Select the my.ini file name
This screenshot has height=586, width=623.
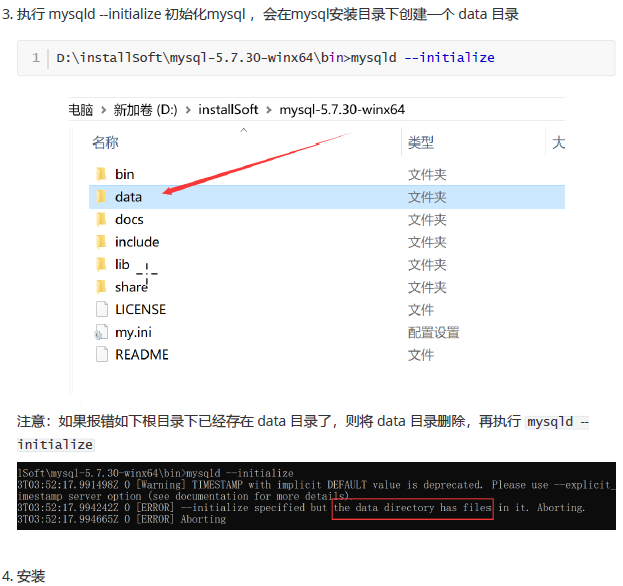tap(134, 332)
